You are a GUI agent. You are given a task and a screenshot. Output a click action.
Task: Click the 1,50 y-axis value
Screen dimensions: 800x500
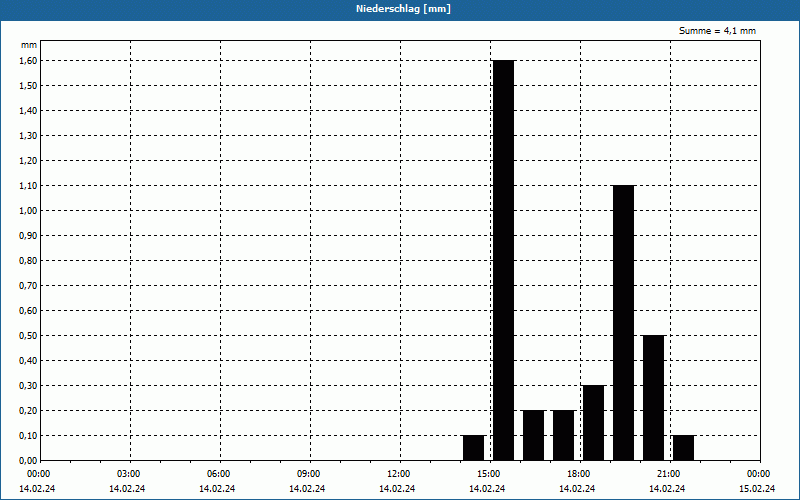tap(28, 85)
